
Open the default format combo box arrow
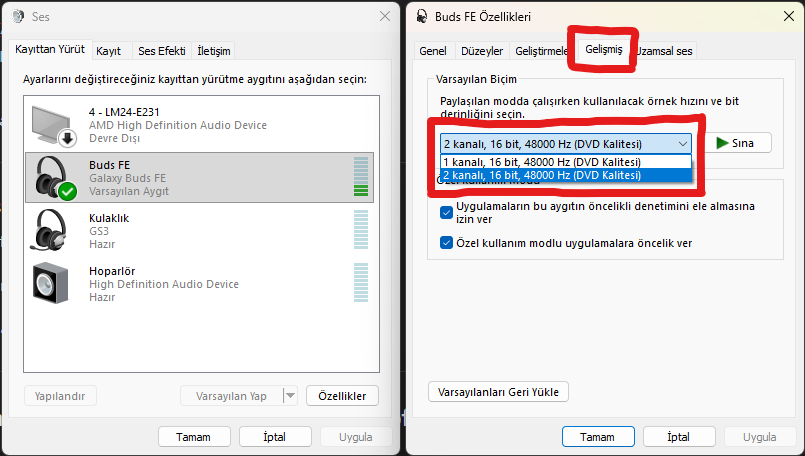(683, 144)
